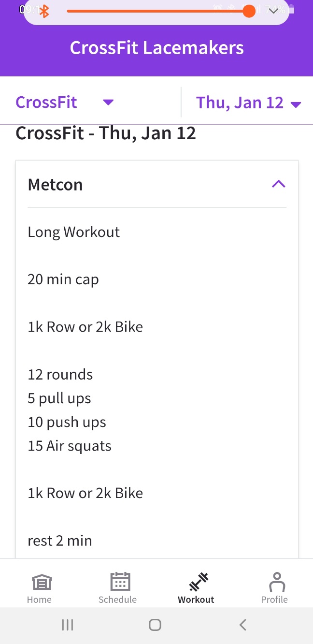Image resolution: width=313 pixels, height=644 pixels.
Task: Expand the top overlay panel chevron
Action: click(273, 11)
